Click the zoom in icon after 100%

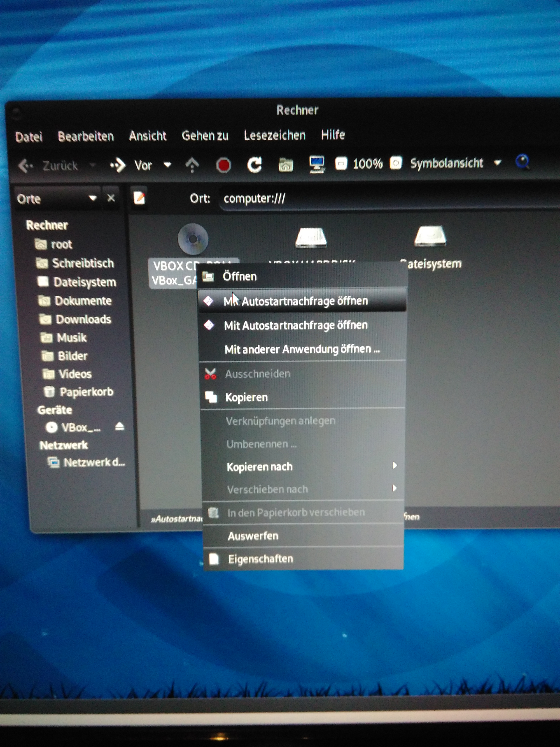(x=396, y=163)
